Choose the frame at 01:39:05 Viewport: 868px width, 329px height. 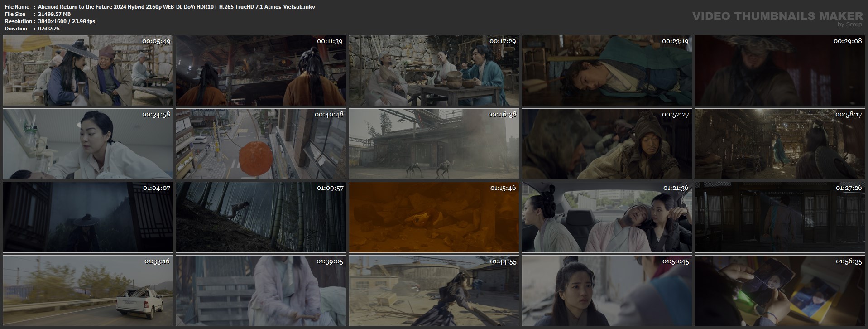pyautogui.click(x=261, y=291)
